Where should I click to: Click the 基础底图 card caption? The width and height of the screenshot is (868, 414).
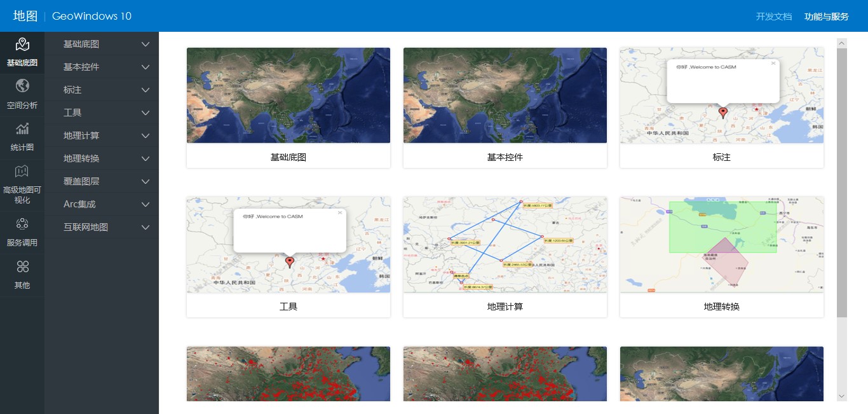pyautogui.click(x=288, y=157)
